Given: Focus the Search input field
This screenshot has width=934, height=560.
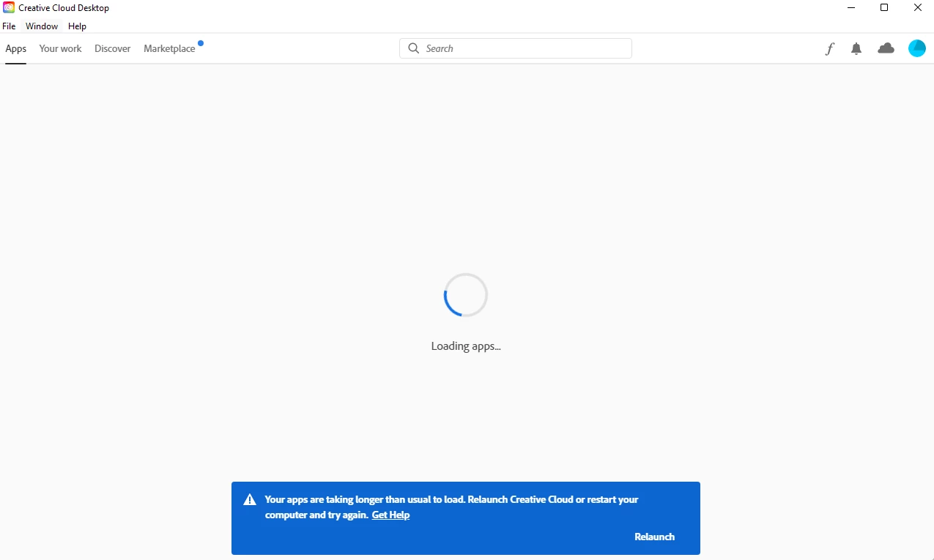Looking at the screenshot, I should [516, 48].
